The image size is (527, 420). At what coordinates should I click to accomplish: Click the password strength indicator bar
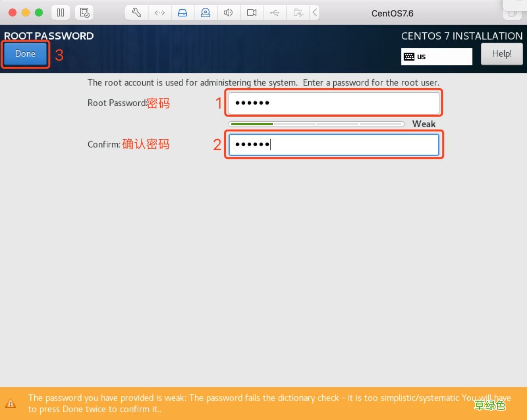(x=316, y=124)
